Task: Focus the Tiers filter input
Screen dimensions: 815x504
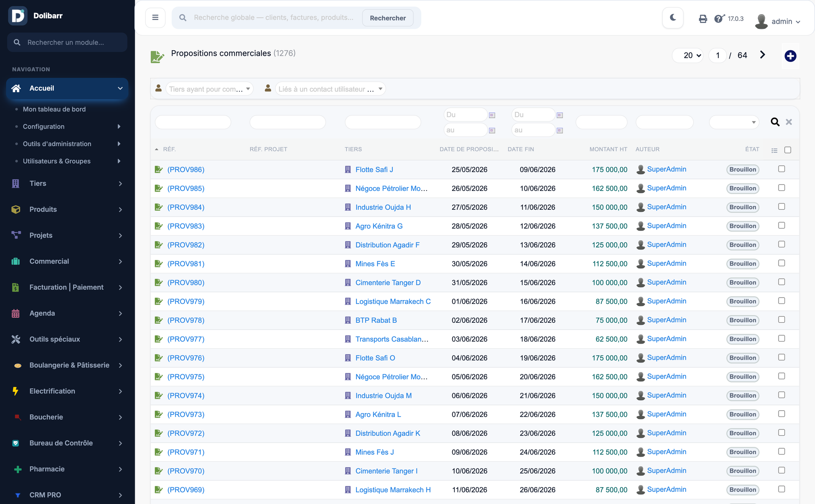Action: (383, 122)
